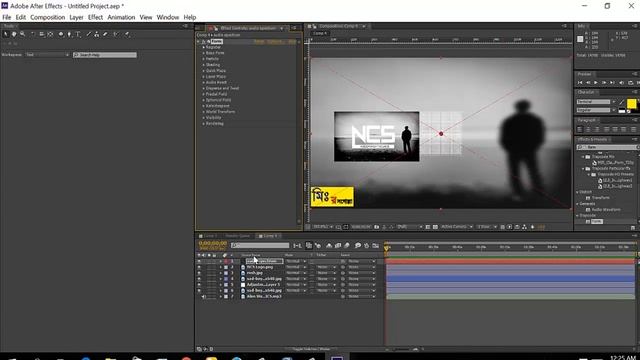Viewport: 640px width, 360px height.
Task: Expand the Fractal Field group
Action: (204, 94)
